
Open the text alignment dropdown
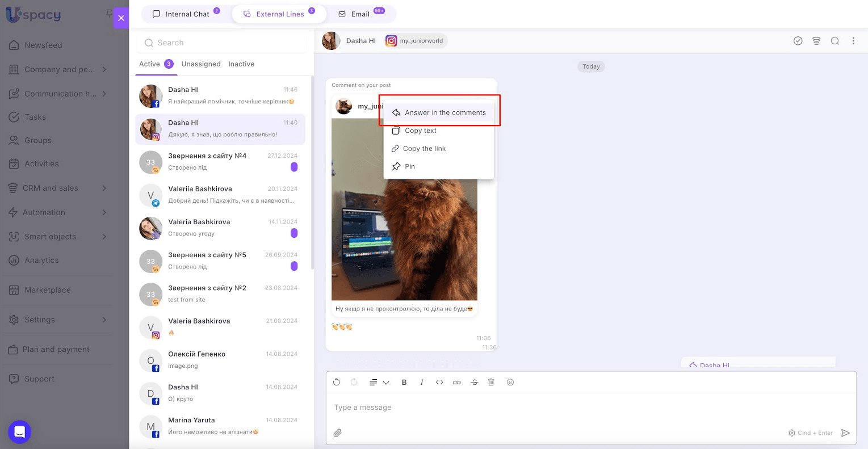tap(379, 383)
